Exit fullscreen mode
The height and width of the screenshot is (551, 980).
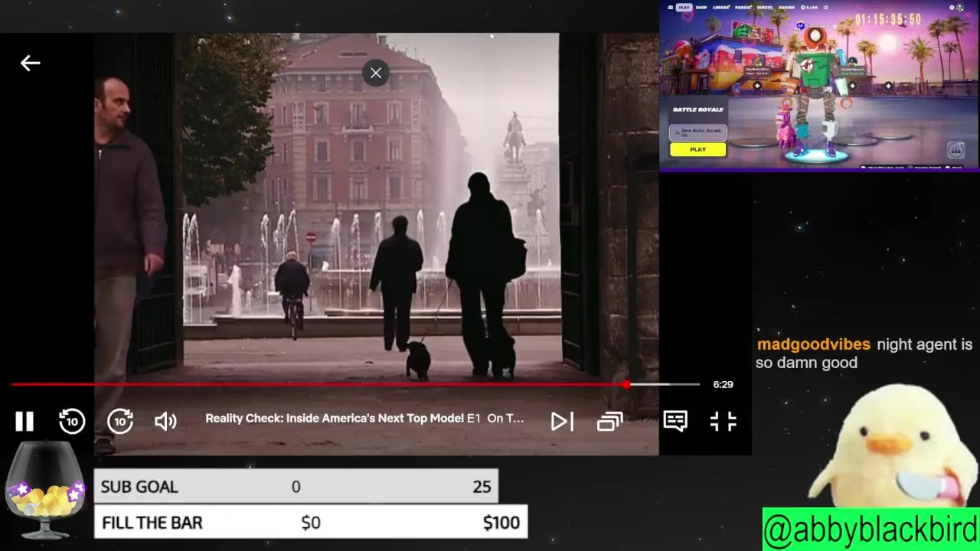723,421
